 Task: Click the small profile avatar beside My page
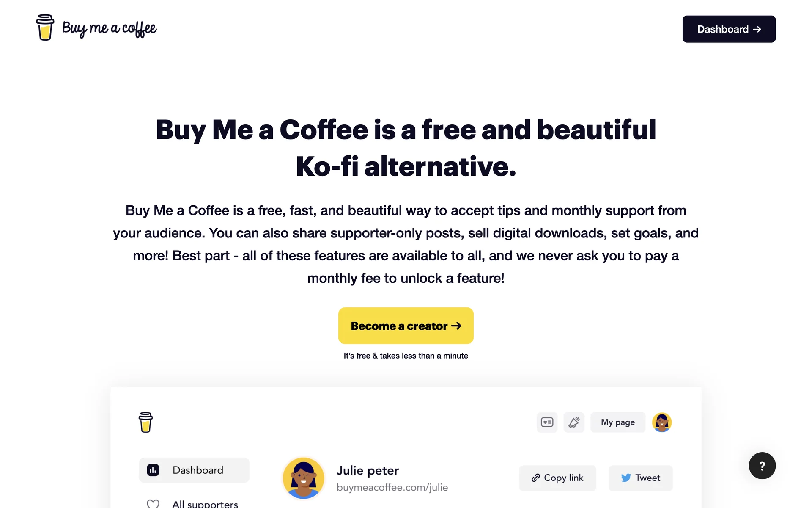pyautogui.click(x=661, y=422)
